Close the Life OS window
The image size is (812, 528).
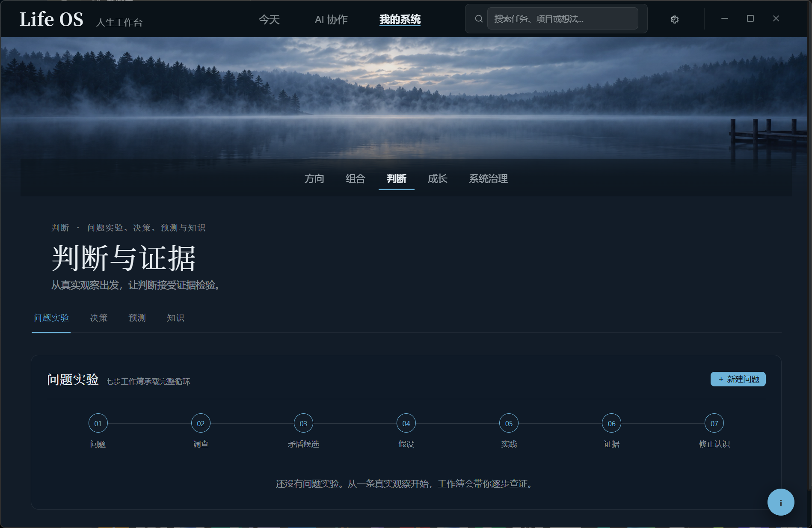pyautogui.click(x=776, y=19)
